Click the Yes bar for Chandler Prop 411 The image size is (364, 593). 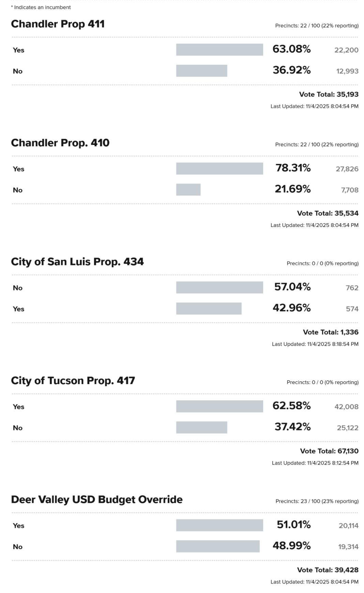click(x=219, y=50)
